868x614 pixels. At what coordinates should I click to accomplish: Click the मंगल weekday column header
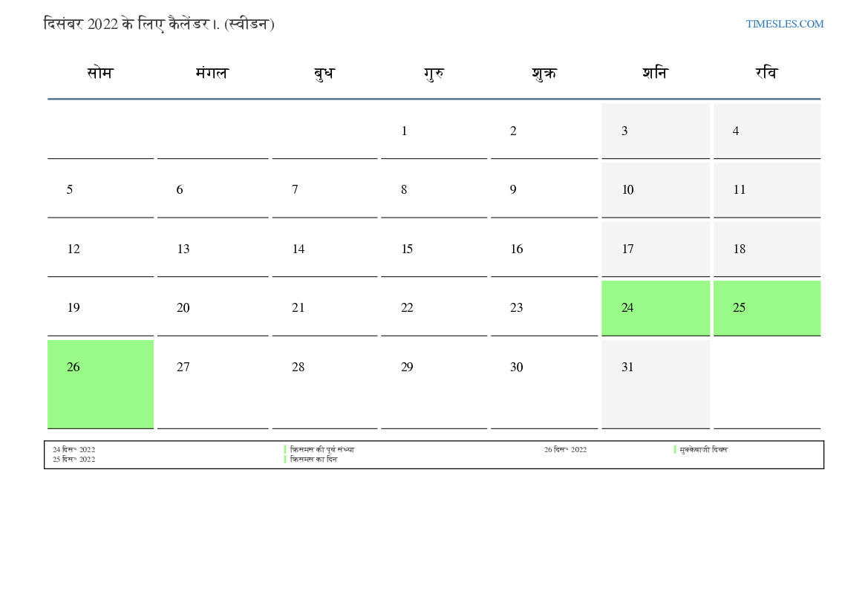(x=212, y=73)
